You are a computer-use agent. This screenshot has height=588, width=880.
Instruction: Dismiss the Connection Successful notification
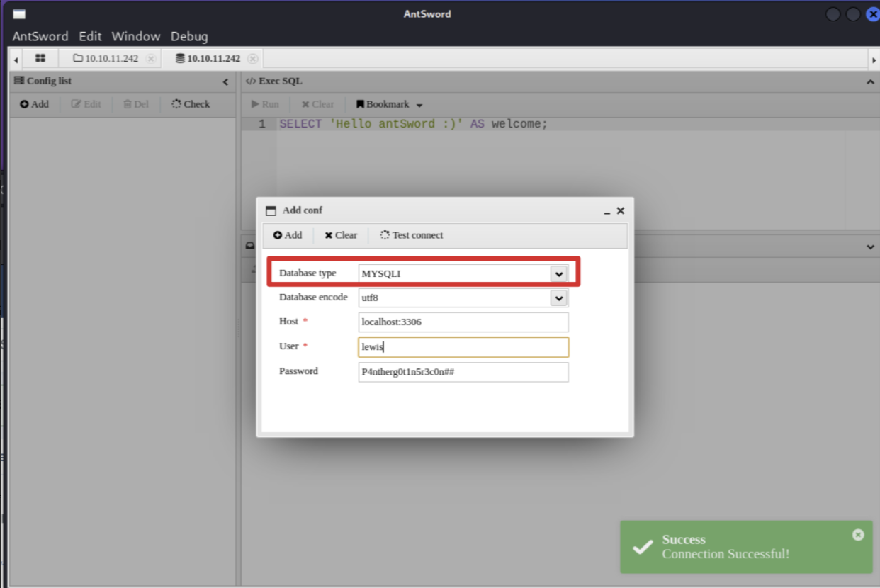coord(858,535)
